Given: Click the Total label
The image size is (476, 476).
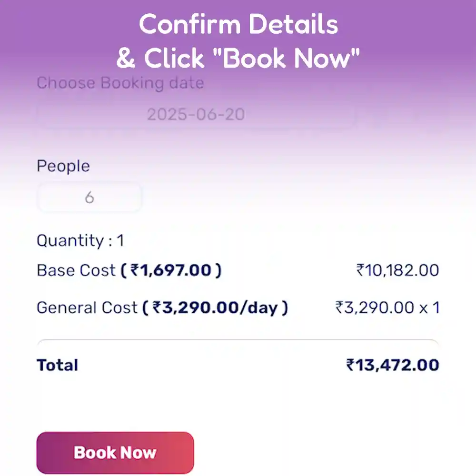Looking at the screenshot, I should pyautogui.click(x=58, y=365).
